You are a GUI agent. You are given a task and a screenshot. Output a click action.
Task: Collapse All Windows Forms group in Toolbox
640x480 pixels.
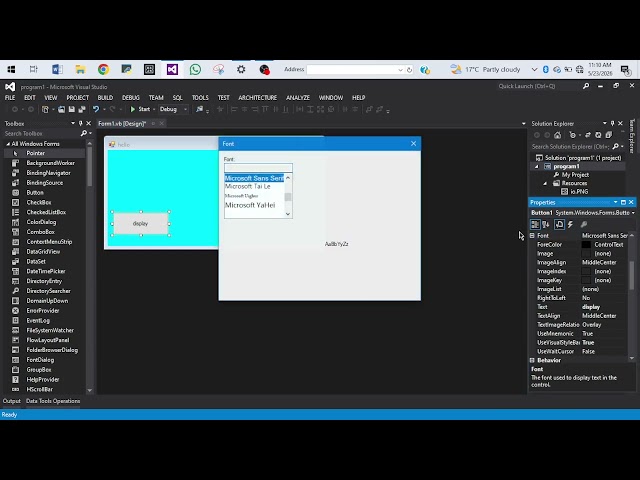pos(8,144)
